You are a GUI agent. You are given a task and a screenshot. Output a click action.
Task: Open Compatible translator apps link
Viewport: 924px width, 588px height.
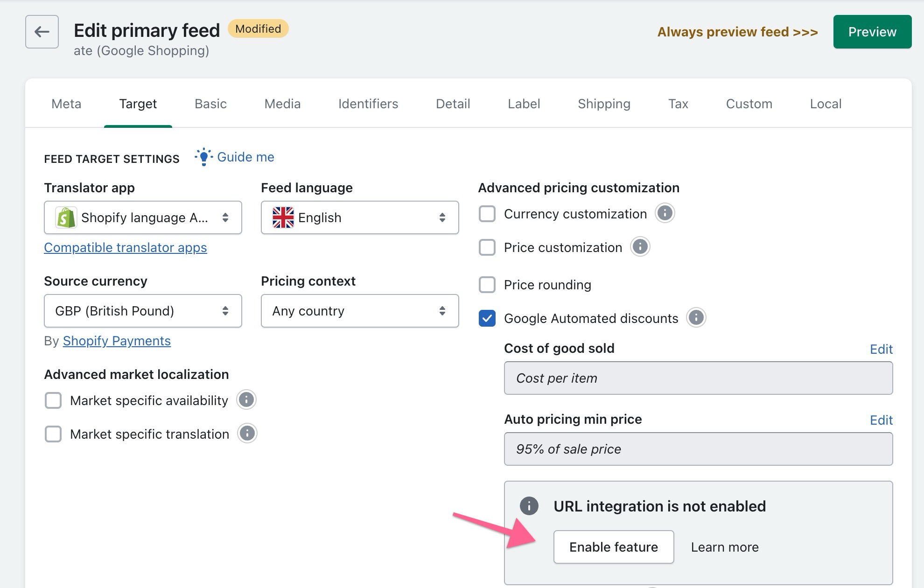pyautogui.click(x=126, y=247)
